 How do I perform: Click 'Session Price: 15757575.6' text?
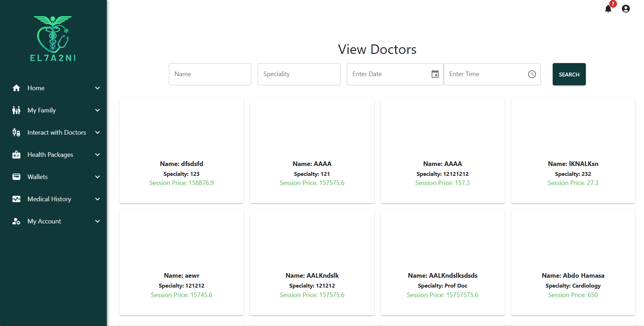[443, 295]
